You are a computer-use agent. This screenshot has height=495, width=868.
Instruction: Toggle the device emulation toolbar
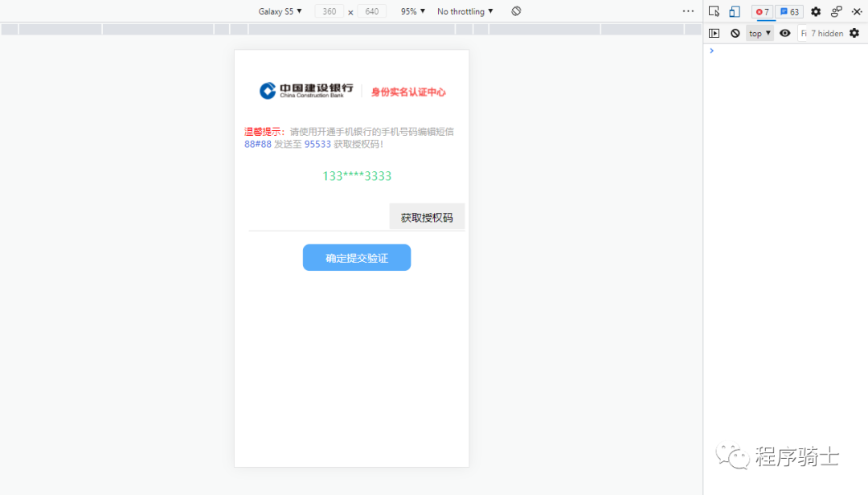click(733, 11)
